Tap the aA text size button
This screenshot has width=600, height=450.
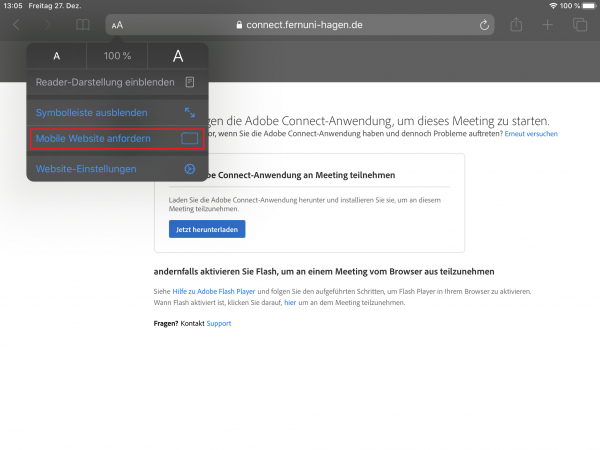tap(117, 25)
